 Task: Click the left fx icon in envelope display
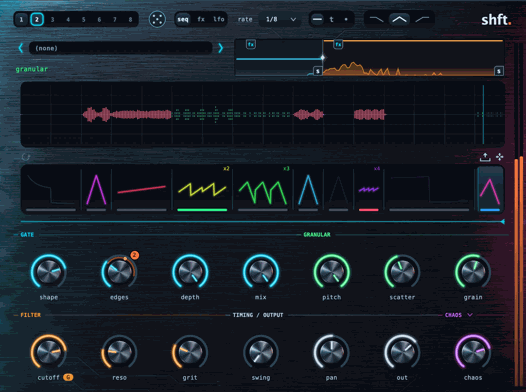pyautogui.click(x=251, y=44)
